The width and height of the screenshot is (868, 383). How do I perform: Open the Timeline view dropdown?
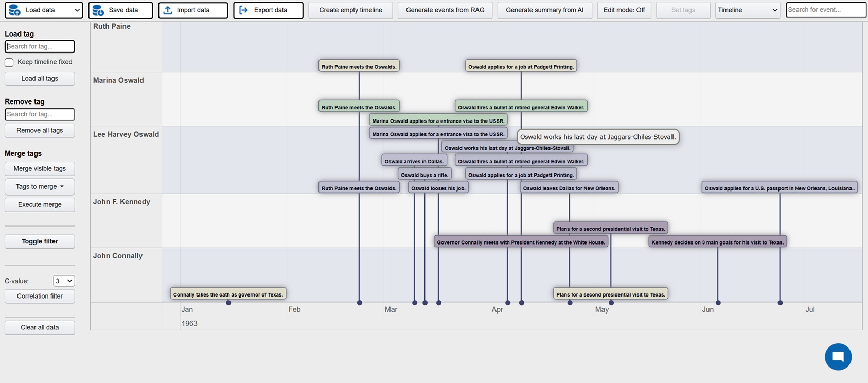(747, 10)
